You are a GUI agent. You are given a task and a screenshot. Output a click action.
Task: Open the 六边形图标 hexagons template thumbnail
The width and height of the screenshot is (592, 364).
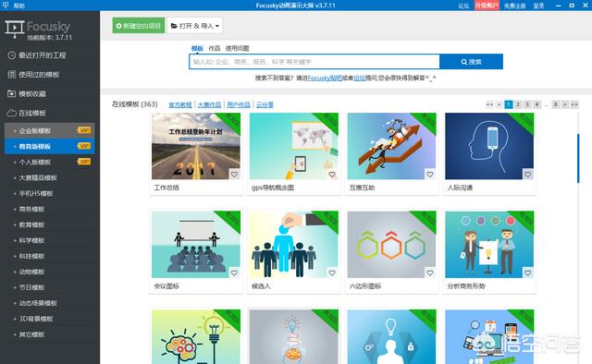(x=391, y=245)
